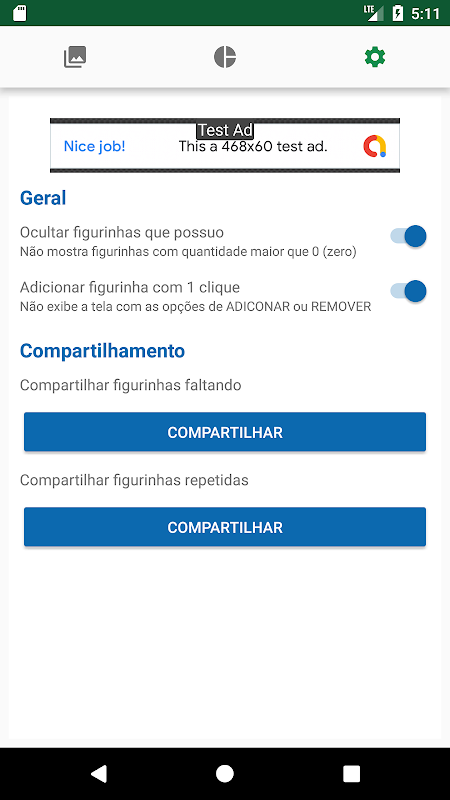Image resolution: width=450 pixels, height=800 pixels.
Task: Tap the Android home circle button
Action: tap(225, 773)
